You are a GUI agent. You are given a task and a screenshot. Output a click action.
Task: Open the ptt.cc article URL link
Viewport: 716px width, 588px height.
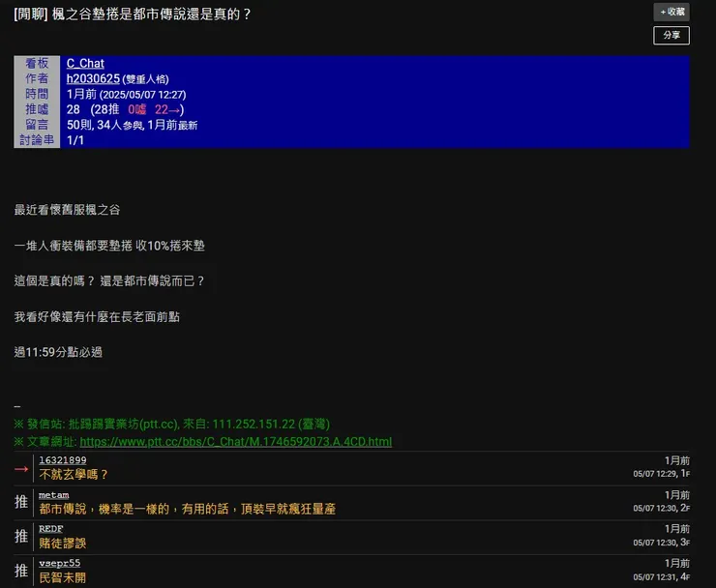pos(236,441)
